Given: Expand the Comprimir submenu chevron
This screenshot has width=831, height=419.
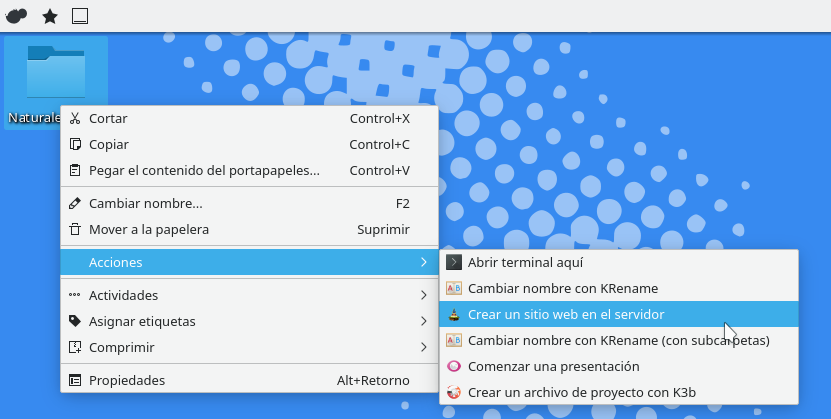Looking at the screenshot, I should click(x=423, y=347).
